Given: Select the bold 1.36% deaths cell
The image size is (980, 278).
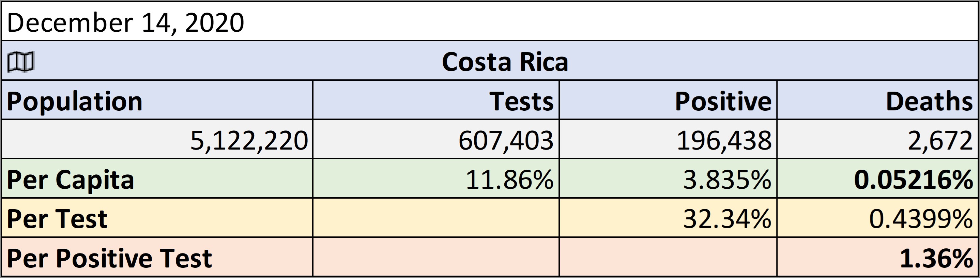Looking at the screenshot, I should 878,257.
